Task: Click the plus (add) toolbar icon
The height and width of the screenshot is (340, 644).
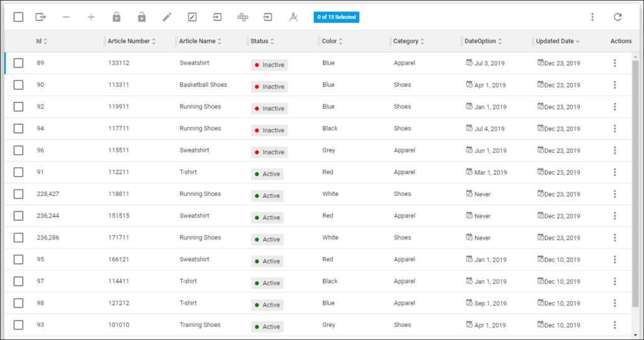Action: pos(91,17)
